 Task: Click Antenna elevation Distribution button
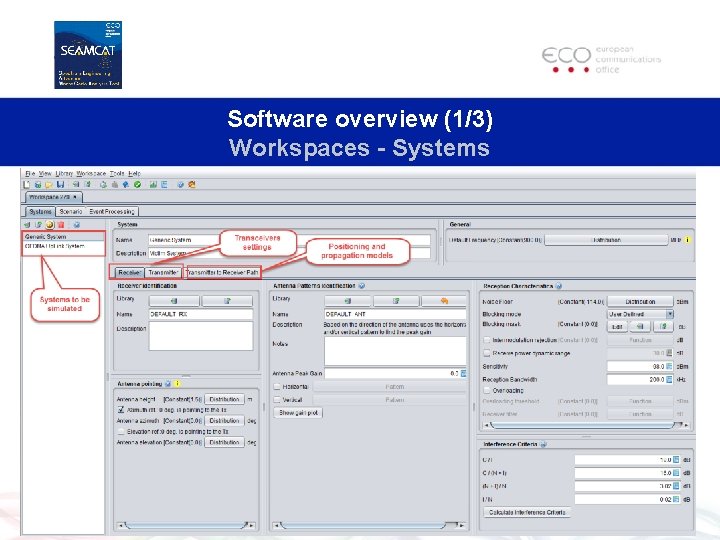(x=225, y=442)
